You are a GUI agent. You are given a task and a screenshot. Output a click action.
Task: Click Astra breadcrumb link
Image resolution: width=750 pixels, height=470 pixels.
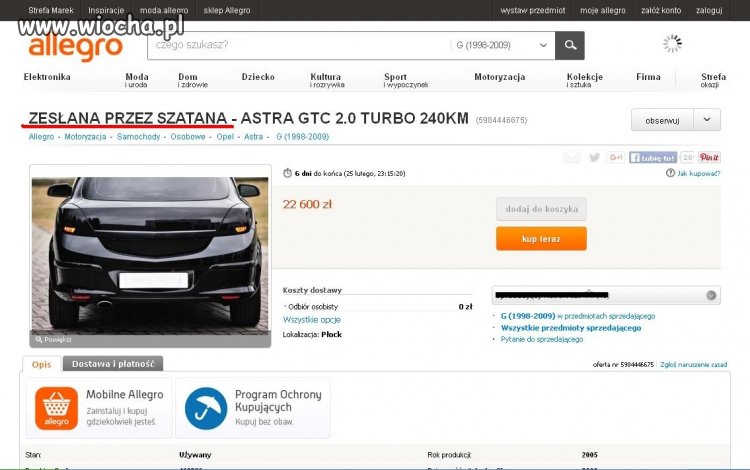click(x=254, y=137)
